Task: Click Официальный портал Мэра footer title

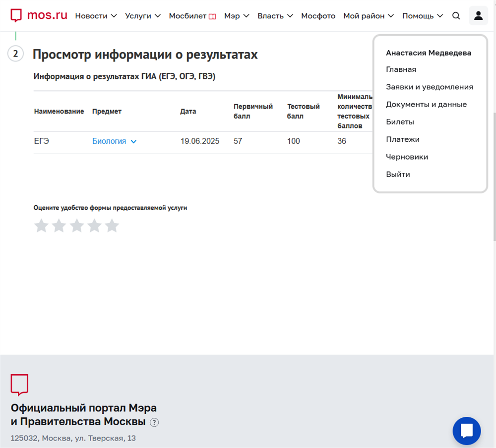Action: click(x=84, y=414)
